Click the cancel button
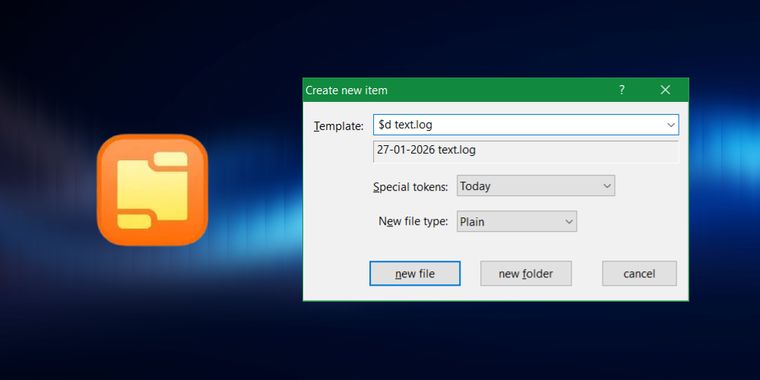The image size is (760, 380). [639, 273]
